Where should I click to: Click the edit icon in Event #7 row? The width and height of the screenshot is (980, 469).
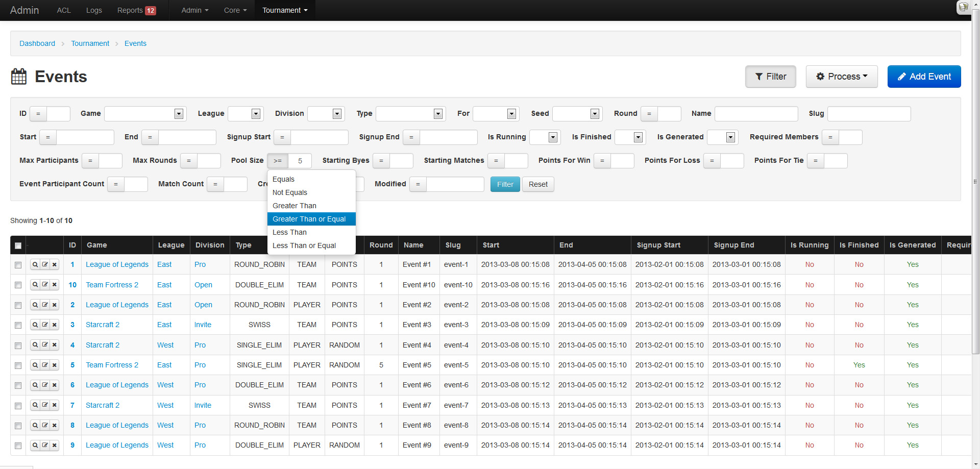click(x=45, y=405)
